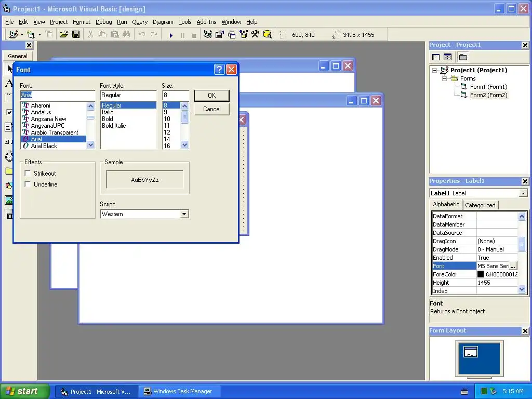Enable the Strikeout checkbox

(x=28, y=174)
